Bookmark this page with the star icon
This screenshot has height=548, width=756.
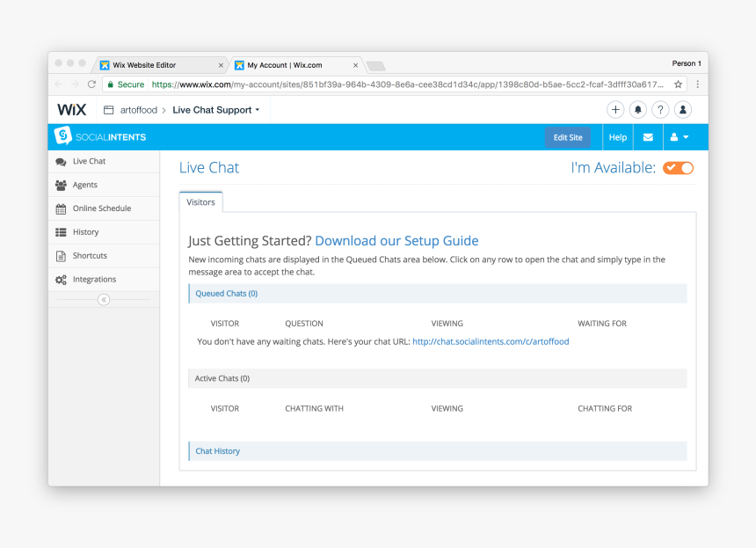tap(679, 84)
